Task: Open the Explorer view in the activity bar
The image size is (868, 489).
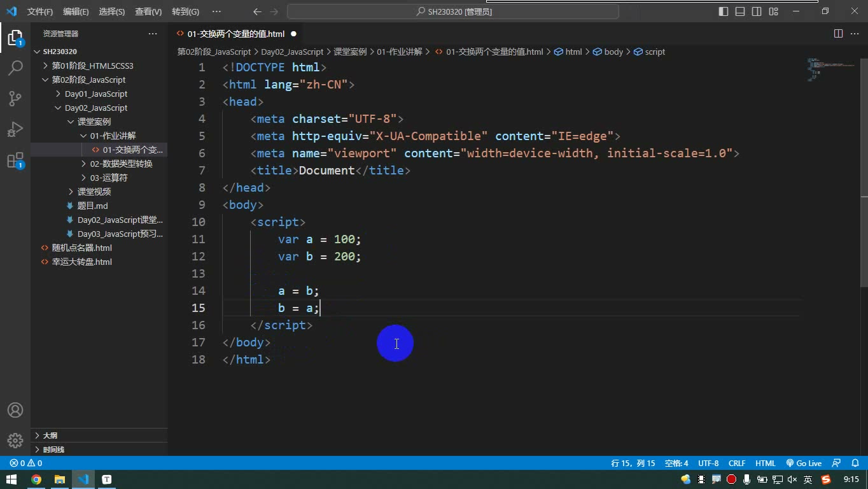Action: click(x=15, y=37)
